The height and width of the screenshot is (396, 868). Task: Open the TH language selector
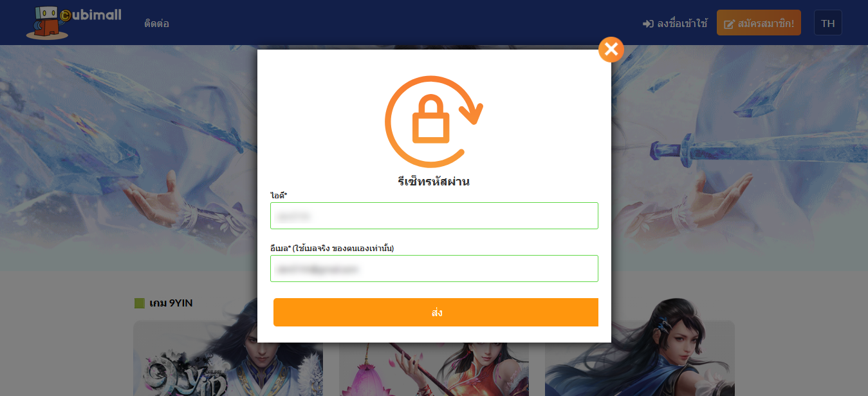(827, 23)
